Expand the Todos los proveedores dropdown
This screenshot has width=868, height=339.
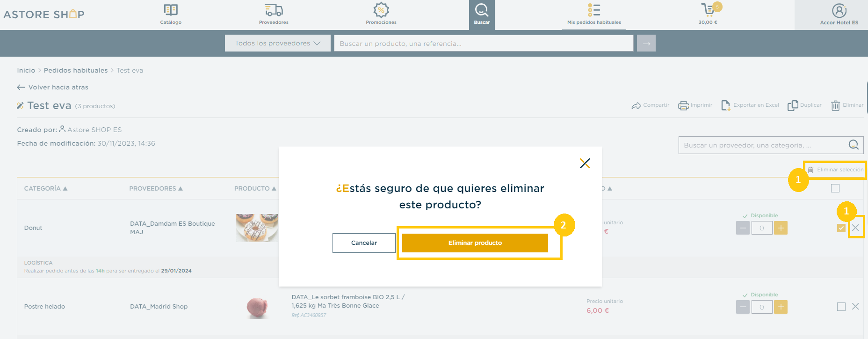tap(278, 43)
